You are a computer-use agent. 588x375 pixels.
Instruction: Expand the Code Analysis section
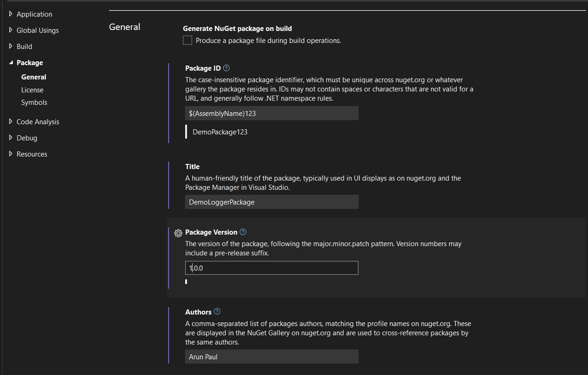[11, 122]
